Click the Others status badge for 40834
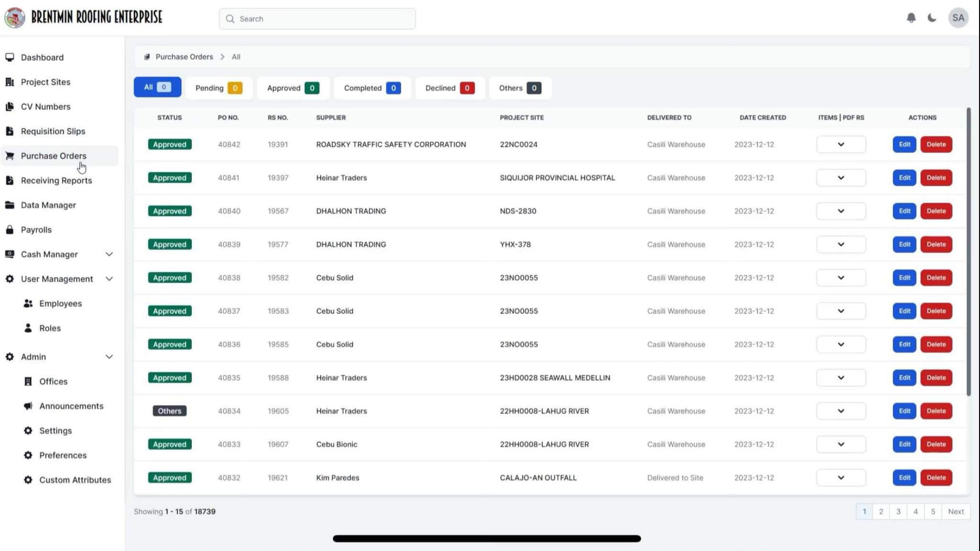The image size is (980, 551). 169,411
